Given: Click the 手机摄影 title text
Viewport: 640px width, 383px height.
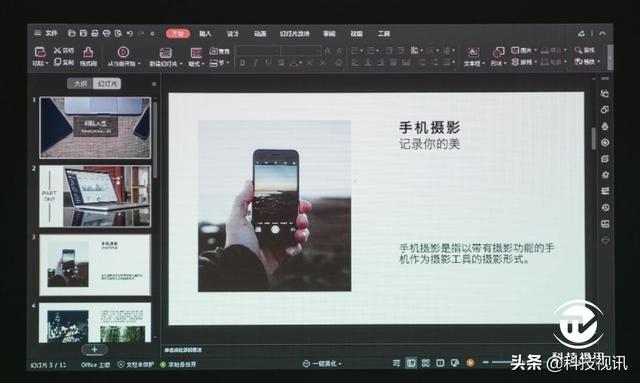Looking at the screenshot, I should click(429, 128).
